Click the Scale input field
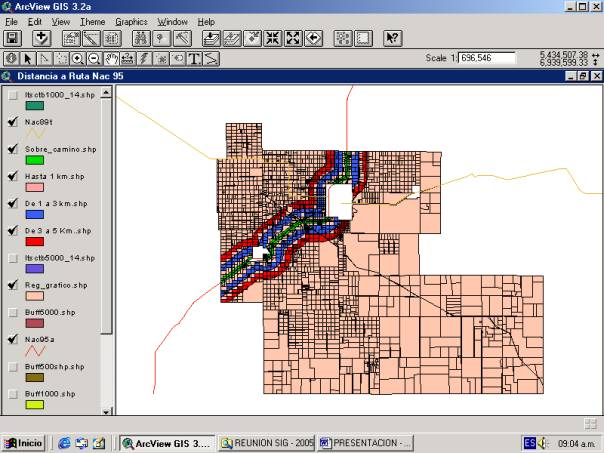Image resolution: width=604 pixels, height=453 pixels. coord(486,58)
